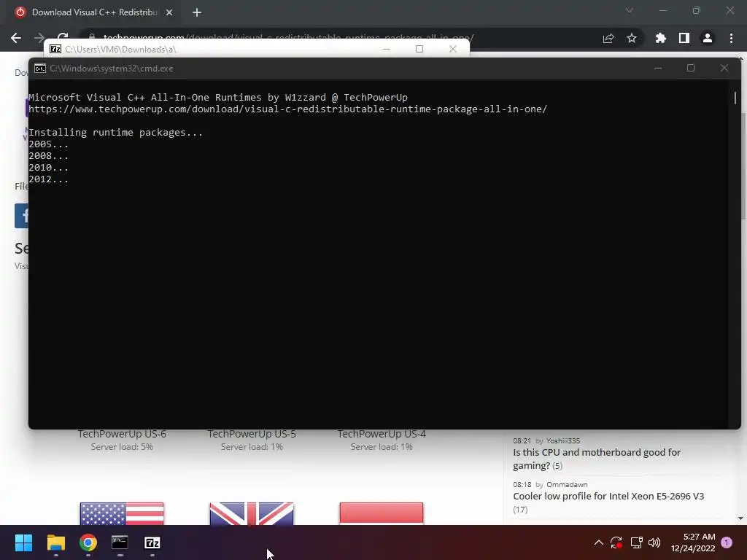Click the red-white flag server thumbnail
Viewport: 747px width, 560px height.
tap(382, 513)
